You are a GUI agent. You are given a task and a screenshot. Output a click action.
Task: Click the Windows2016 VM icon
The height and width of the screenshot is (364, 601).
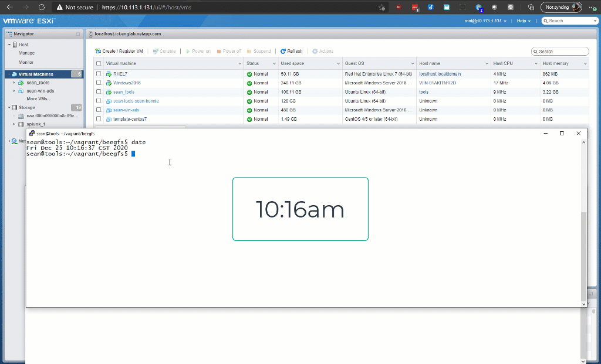tap(109, 83)
